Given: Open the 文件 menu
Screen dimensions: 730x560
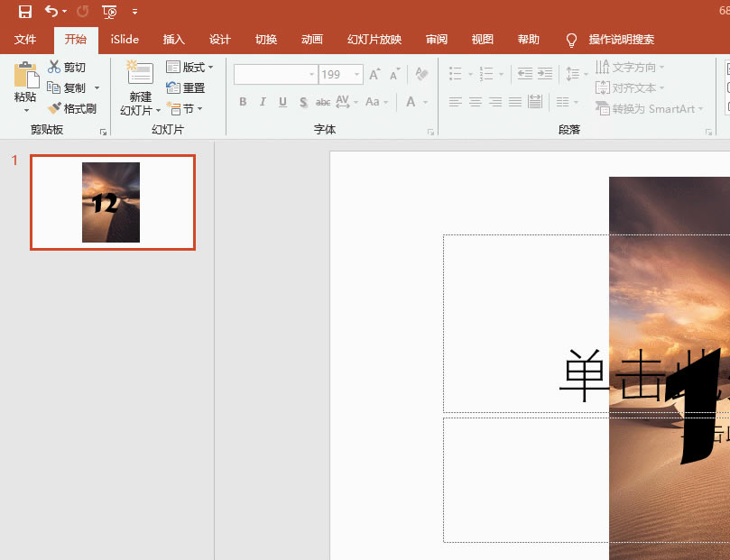Looking at the screenshot, I should coord(25,40).
